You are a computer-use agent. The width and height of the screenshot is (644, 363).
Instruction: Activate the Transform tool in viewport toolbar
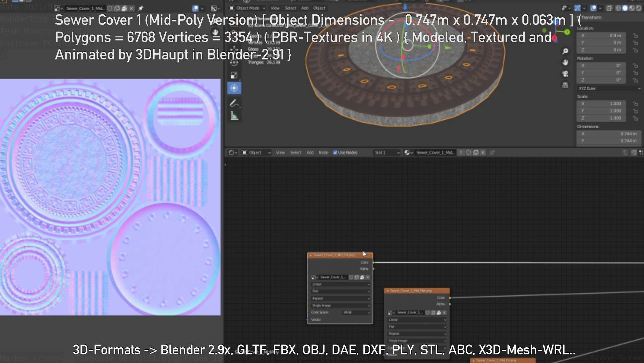234,88
